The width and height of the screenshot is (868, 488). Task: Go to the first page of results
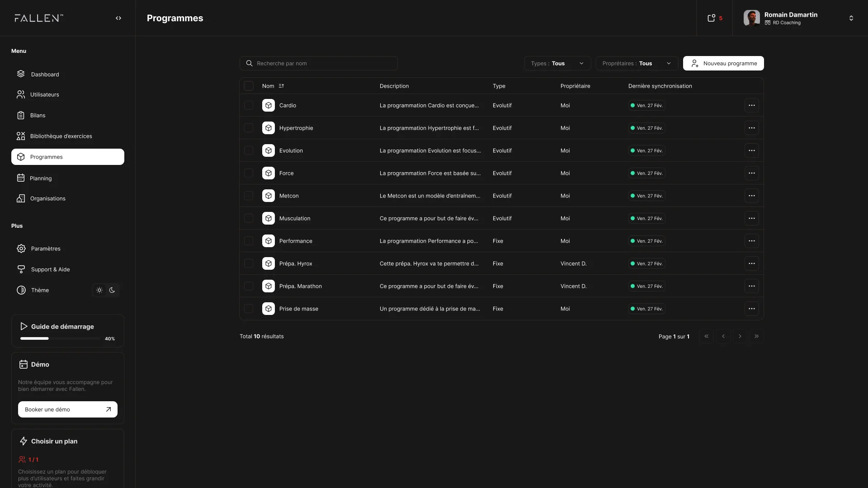(706, 336)
